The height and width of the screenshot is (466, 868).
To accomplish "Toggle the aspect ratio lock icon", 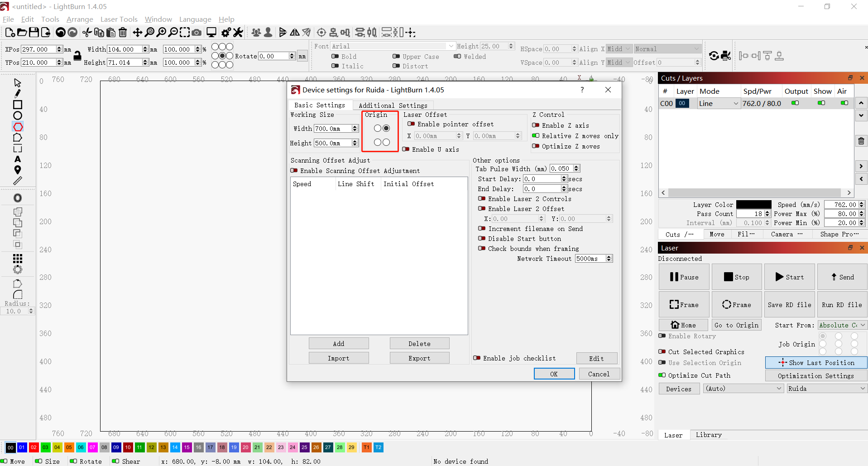I will point(77,55).
